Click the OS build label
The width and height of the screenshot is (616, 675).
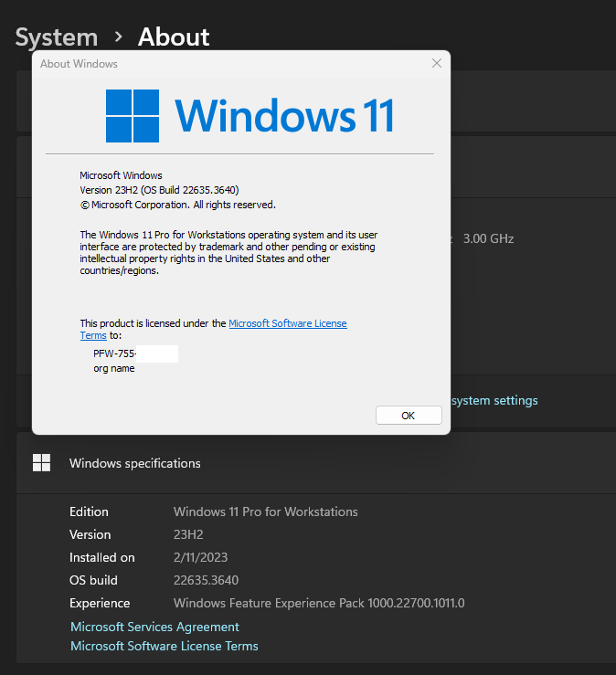93,580
